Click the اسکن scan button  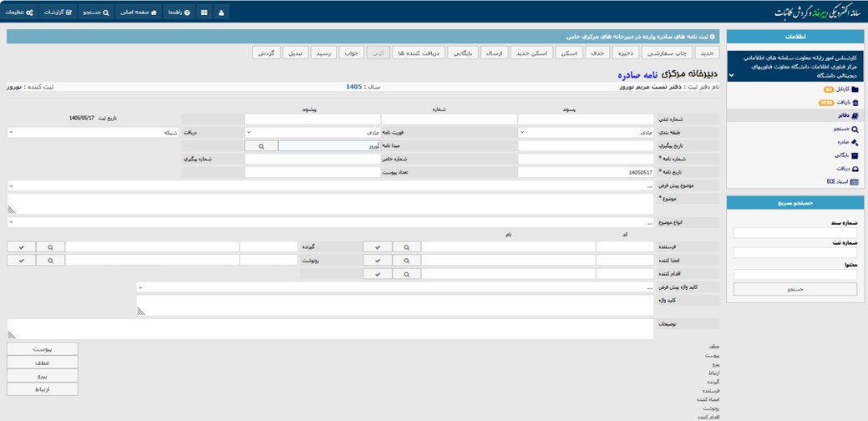pyautogui.click(x=570, y=53)
